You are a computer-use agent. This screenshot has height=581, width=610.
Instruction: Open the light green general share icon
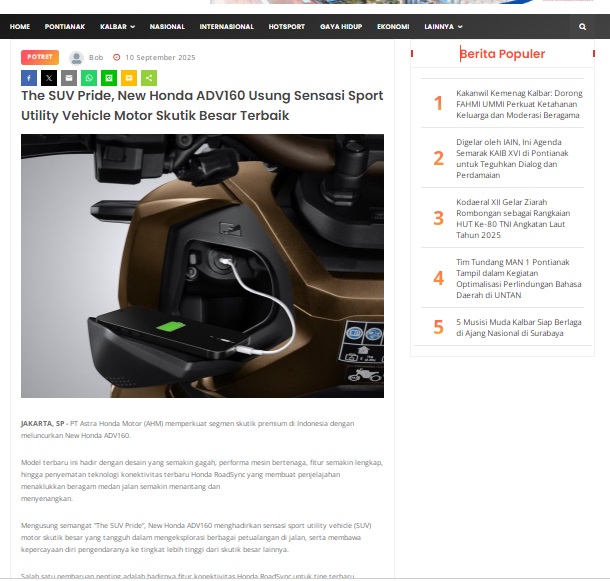(x=149, y=78)
